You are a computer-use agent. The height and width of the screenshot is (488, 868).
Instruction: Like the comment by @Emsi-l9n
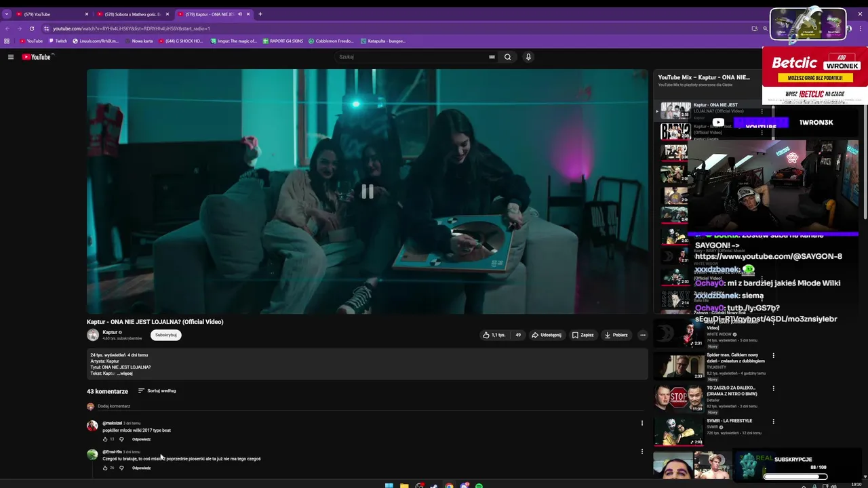(105, 468)
